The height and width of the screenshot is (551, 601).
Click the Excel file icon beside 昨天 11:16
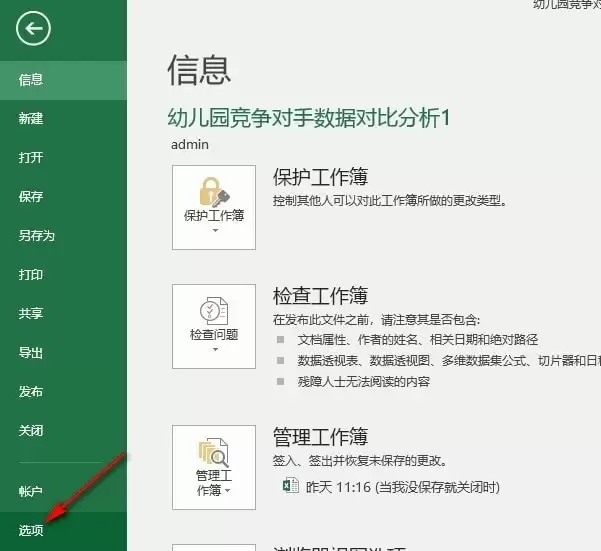click(291, 486)
